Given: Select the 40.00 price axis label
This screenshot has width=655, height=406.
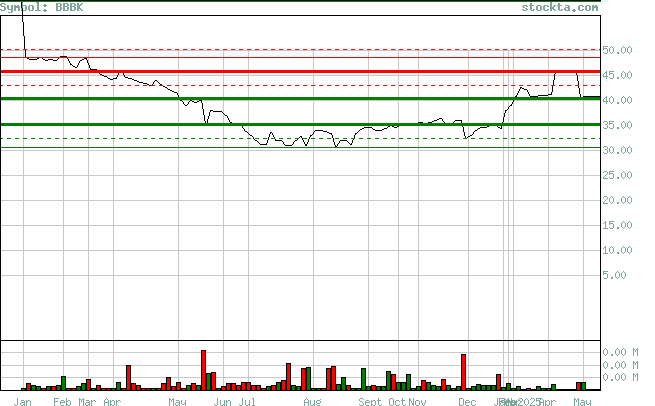Looking at the screenshot, I should coord(617,100).
